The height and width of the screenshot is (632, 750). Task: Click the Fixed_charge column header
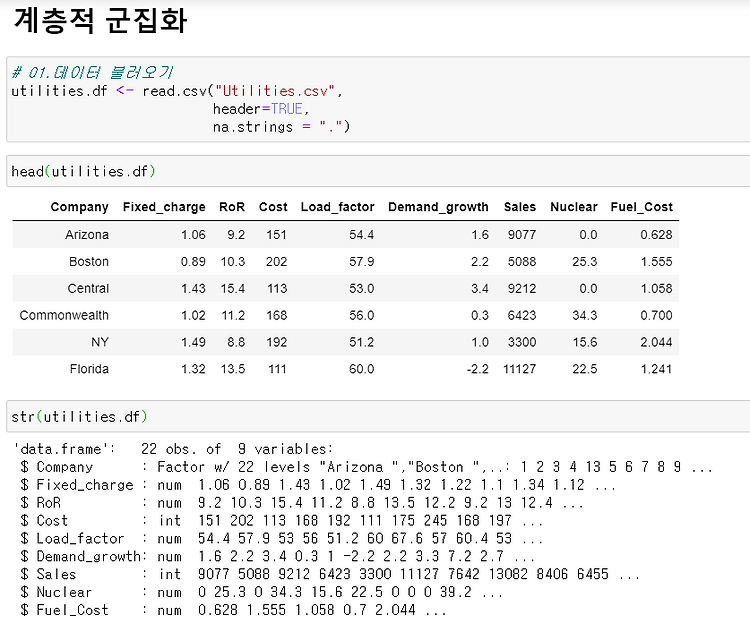(x=164, y=207)
